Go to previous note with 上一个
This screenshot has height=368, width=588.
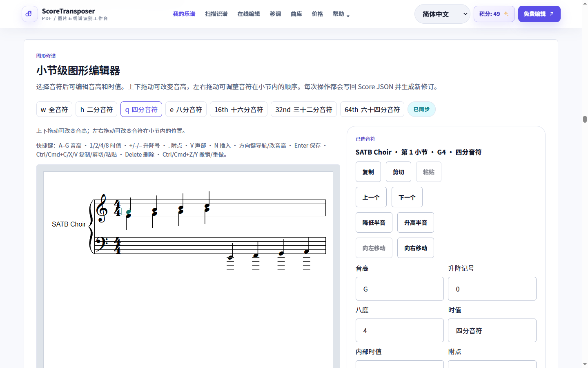[371, 197]
